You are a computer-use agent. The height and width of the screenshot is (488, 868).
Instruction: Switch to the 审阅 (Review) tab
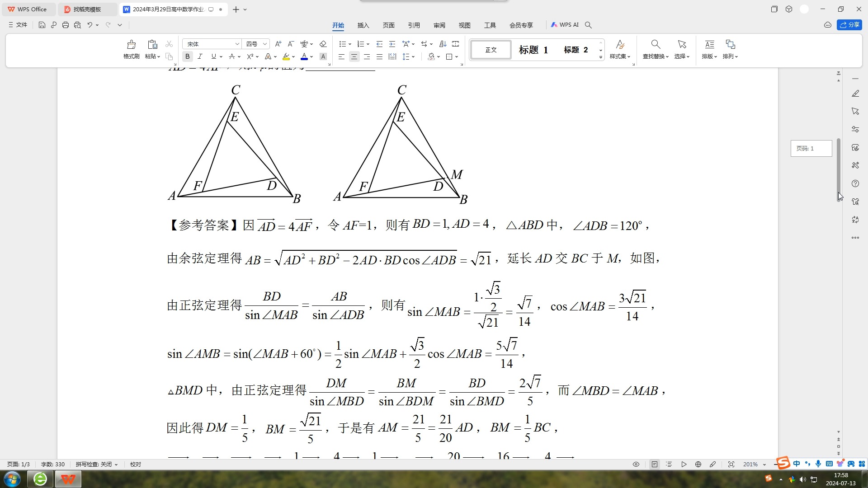tap(439, 25)
